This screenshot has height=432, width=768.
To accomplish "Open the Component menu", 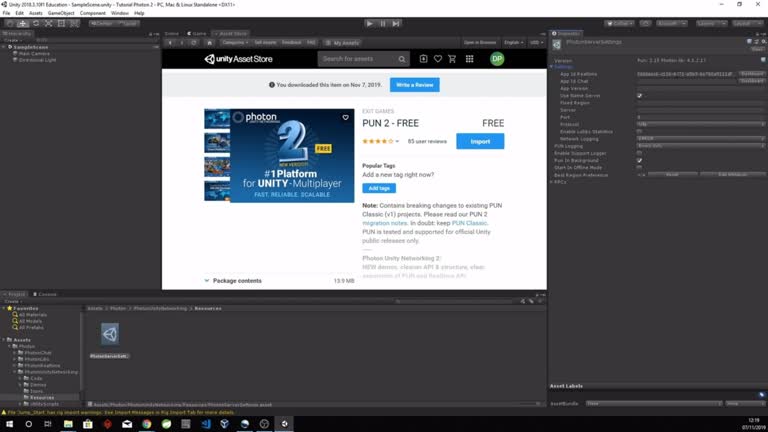I will point(93,13).
